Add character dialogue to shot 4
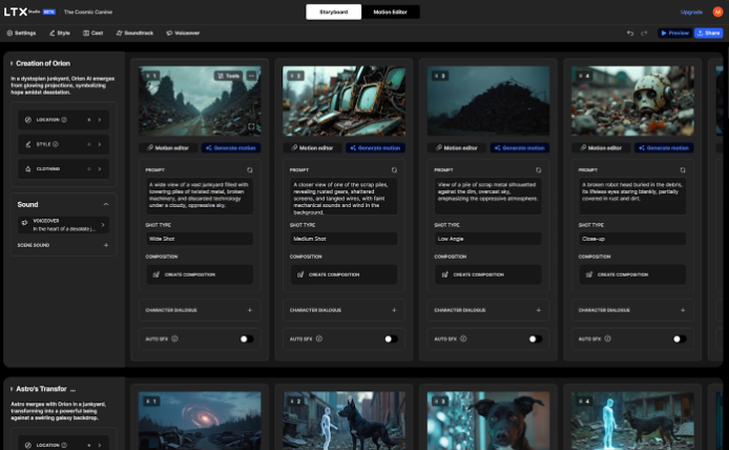This screenshot has width=729, height=450. [683, 310]
